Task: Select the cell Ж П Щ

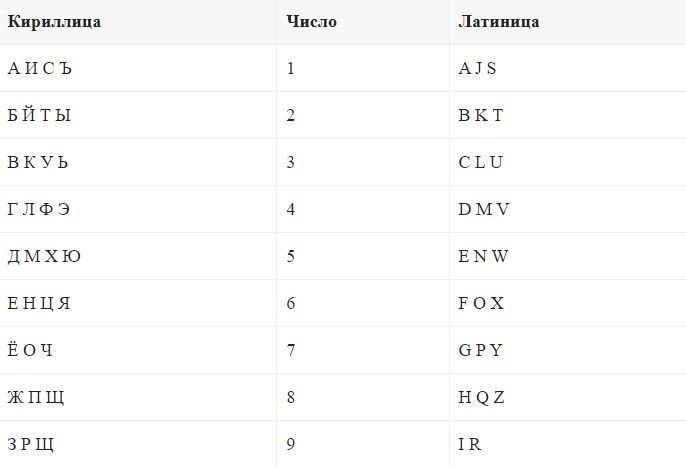Action: pos(138,397)
